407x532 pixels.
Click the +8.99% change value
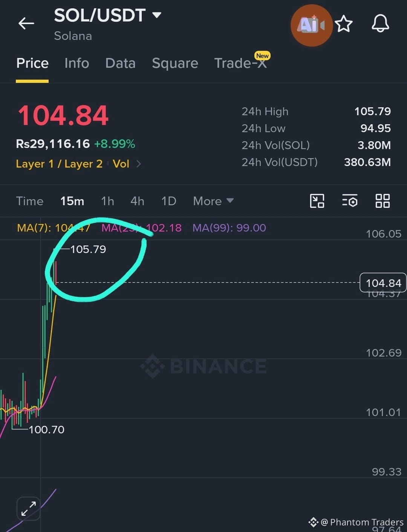pos(115,144)
